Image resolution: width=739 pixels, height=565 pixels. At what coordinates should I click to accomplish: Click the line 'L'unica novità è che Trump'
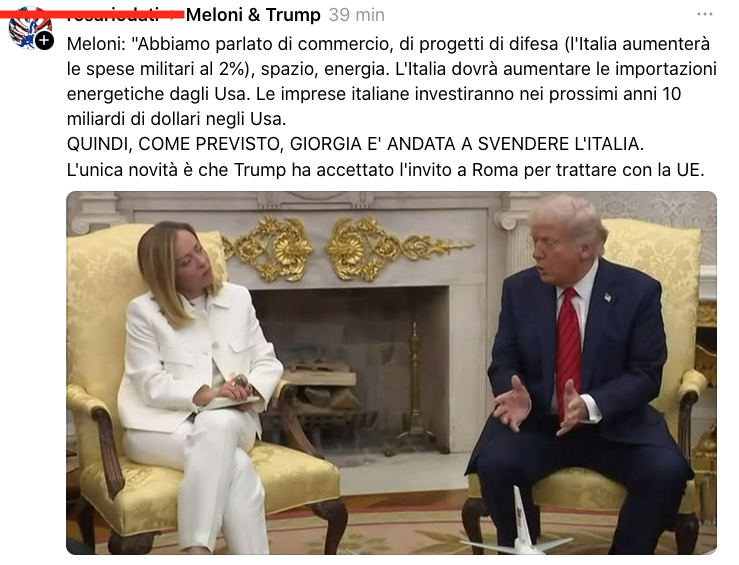coord(386,170)
